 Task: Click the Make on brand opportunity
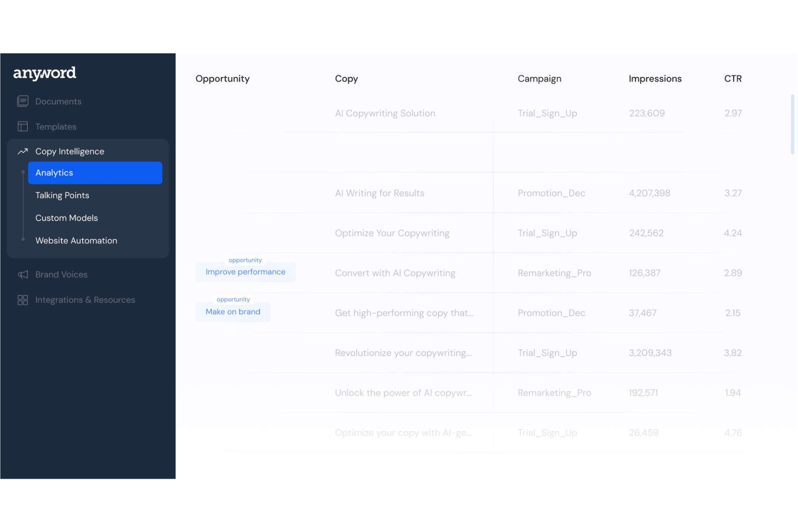[x=232, y=312]
